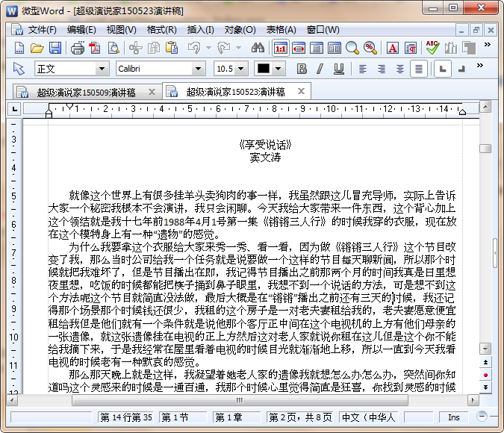Select the left tab stop button
The height and width of the screenshot is (433, 504).
(443, 69)
